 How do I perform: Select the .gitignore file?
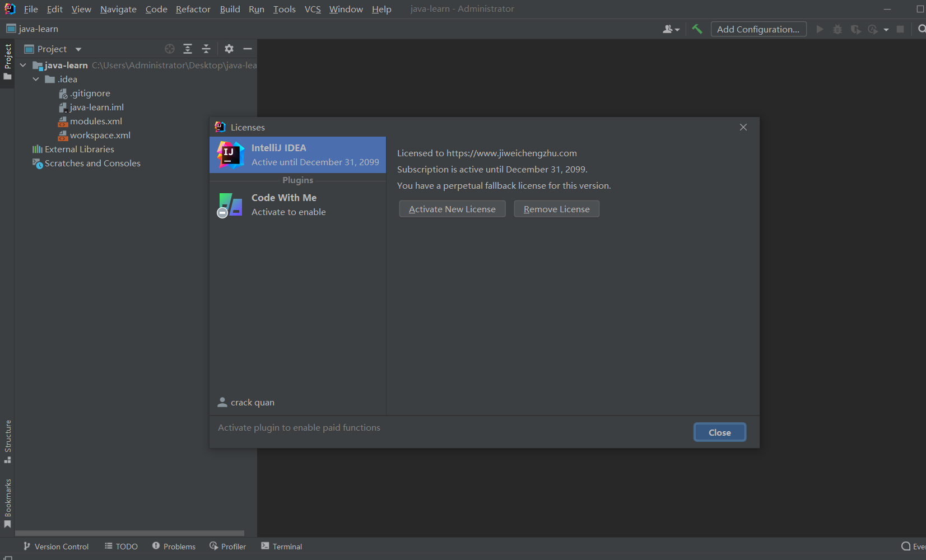(x=84, y=93)
